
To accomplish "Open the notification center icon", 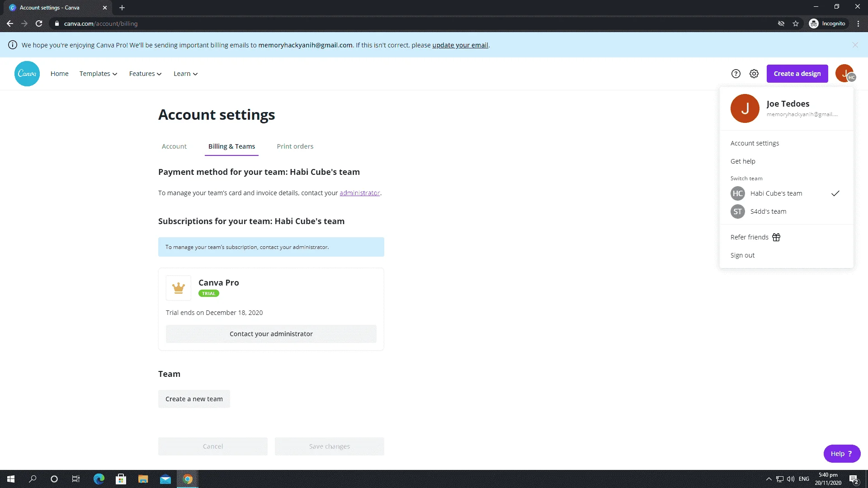I will click(x=854, y=479).
